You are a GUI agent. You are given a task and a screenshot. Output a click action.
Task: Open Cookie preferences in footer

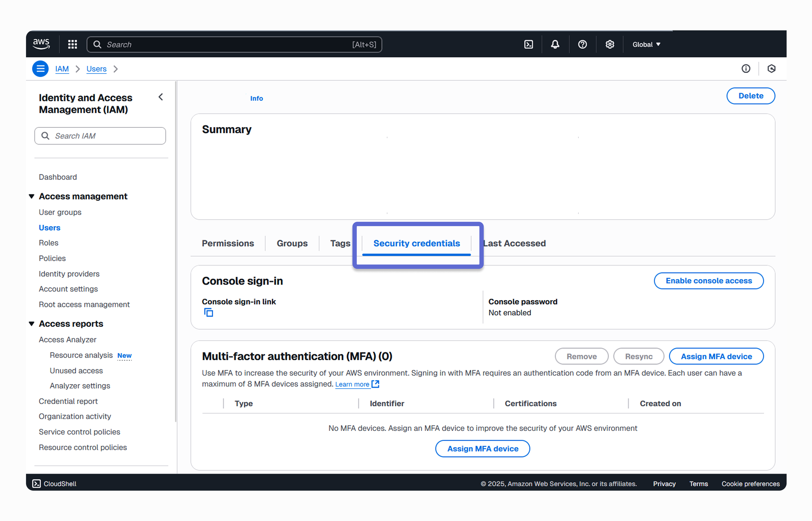[x=750, y=484]
